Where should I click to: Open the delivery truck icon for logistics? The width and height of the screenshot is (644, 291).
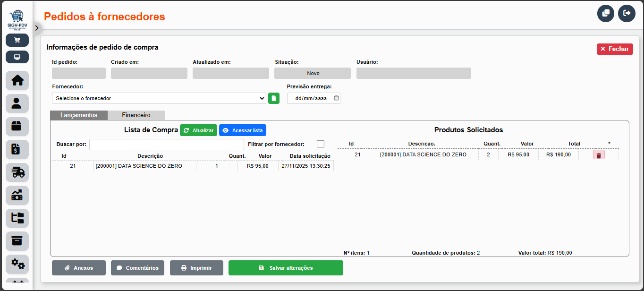coord(17,172)
